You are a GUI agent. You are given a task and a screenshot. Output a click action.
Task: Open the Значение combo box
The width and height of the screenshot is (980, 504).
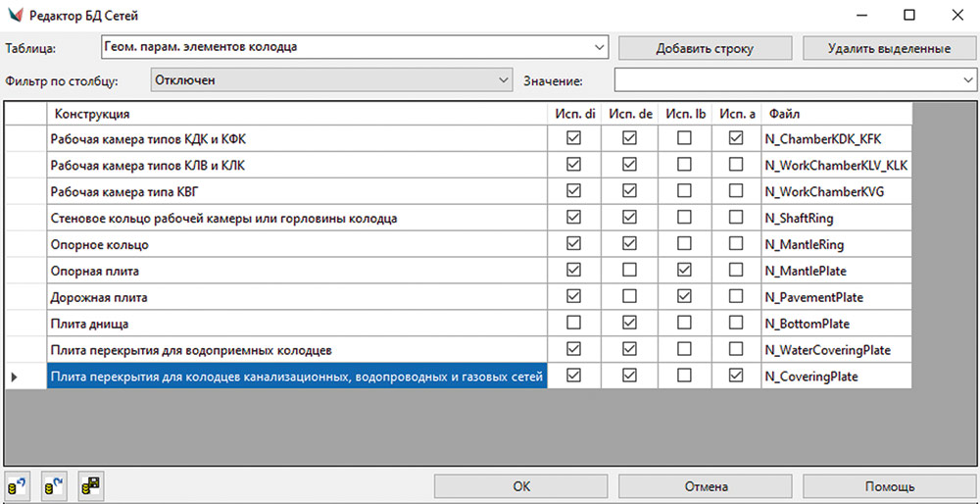click(966, 79)
